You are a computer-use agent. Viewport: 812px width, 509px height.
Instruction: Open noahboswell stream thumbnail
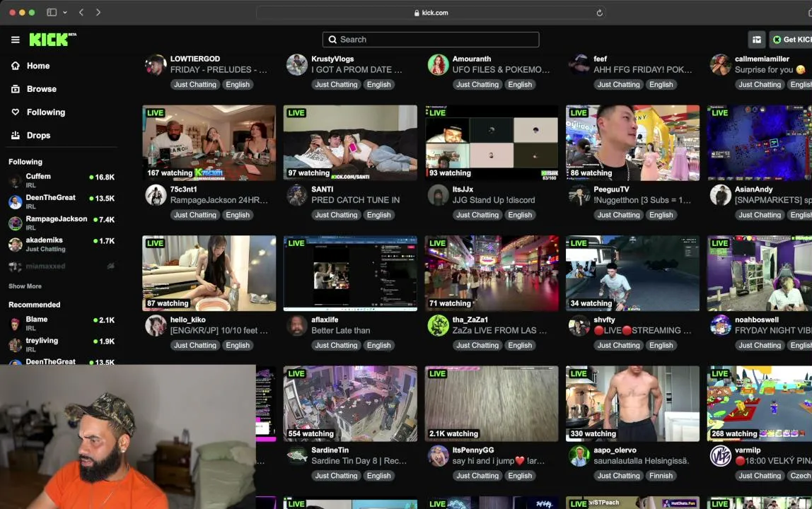pos(760,274)
